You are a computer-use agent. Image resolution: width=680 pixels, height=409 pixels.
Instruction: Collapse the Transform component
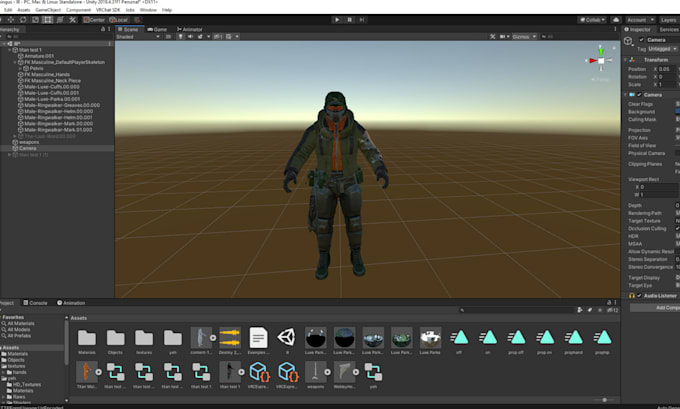click(x=625, y=60)
